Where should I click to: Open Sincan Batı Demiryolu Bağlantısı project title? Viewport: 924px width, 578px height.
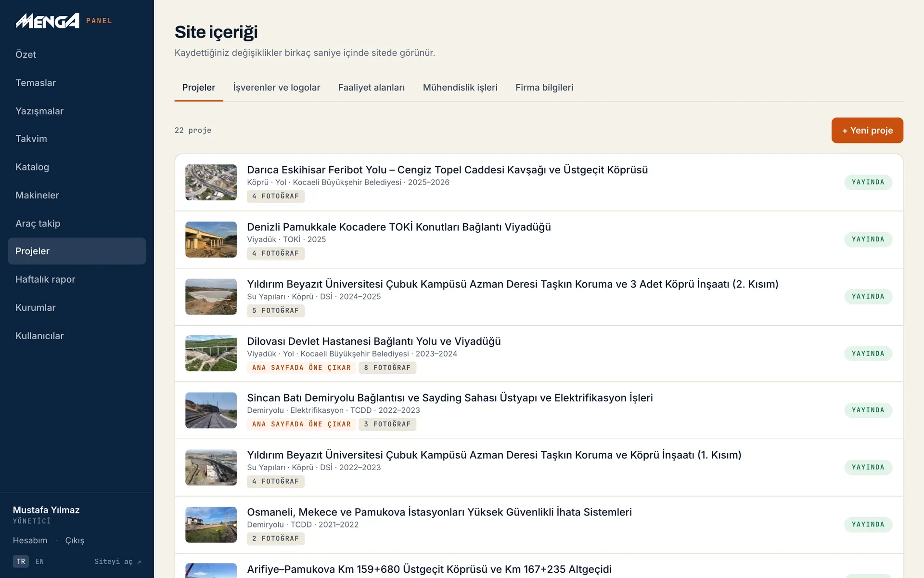tap(450, 398)
